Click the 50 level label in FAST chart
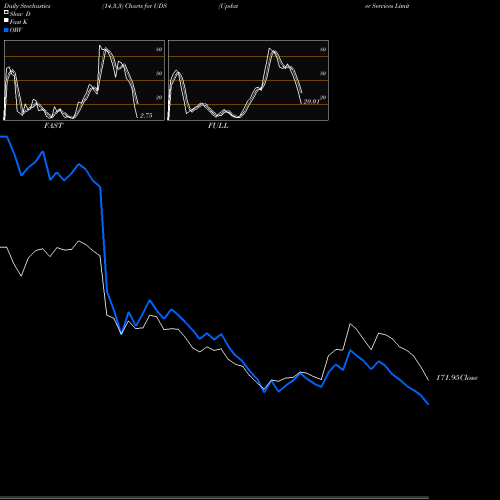Screen dimensions: 500x500 pos(159,73)
